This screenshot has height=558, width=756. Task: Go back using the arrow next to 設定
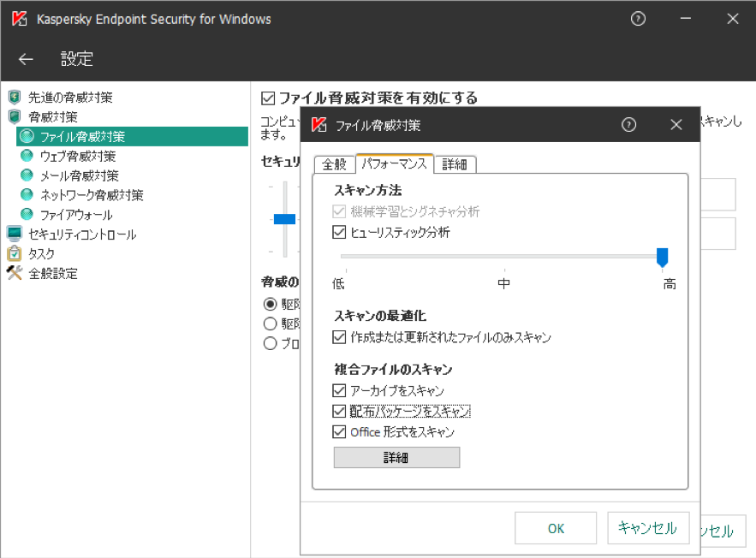point(26,59)
